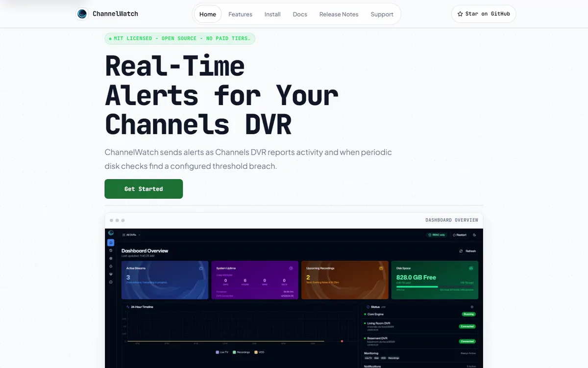Click the Disk Space drive icon
Screen dimensions: 588x368
tap(471, 268)
